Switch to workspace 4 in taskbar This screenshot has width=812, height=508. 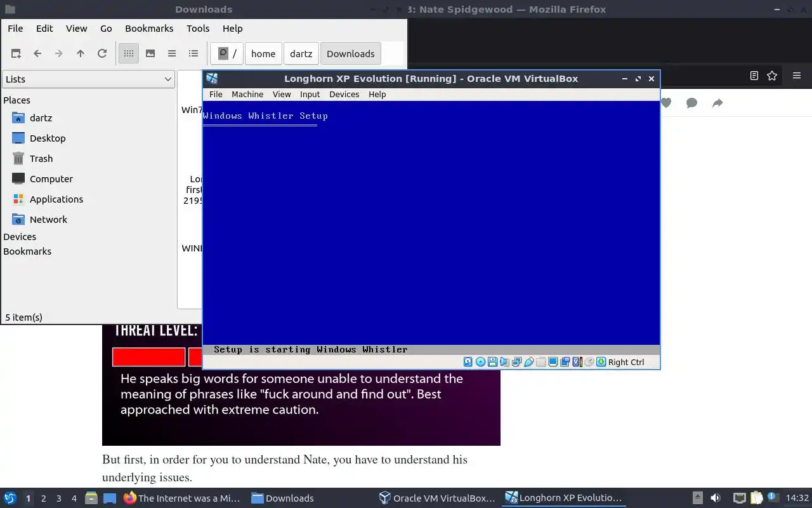(74, 498)
